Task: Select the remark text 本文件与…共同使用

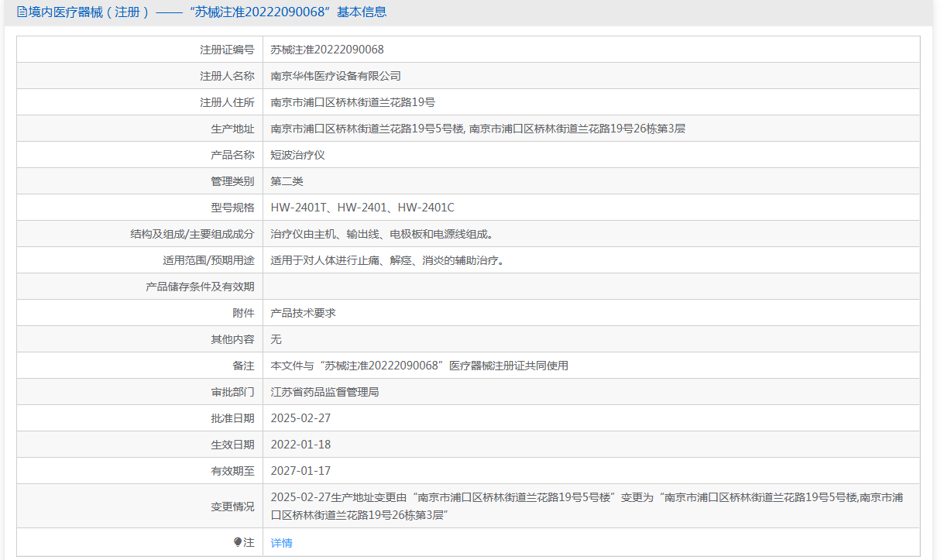Action: 420,366
